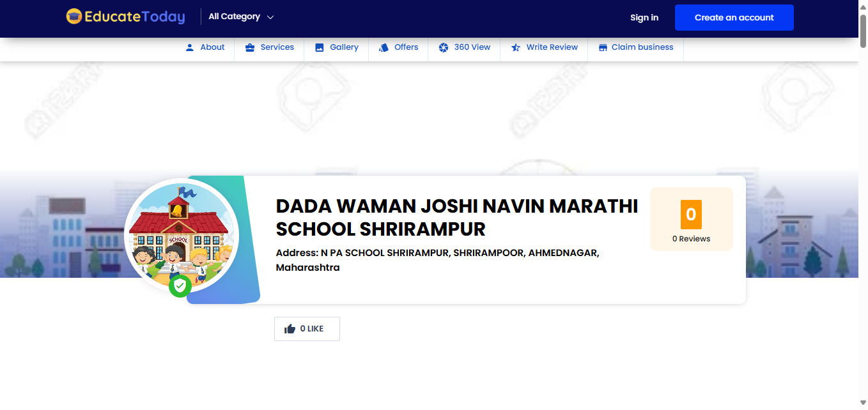Click the EducateToday logo

click(x=125, y=17)
